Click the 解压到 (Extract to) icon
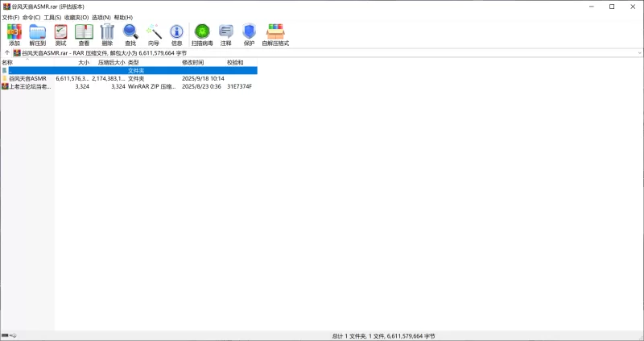Viewport: 644px width, 341px height. [37, 35]
